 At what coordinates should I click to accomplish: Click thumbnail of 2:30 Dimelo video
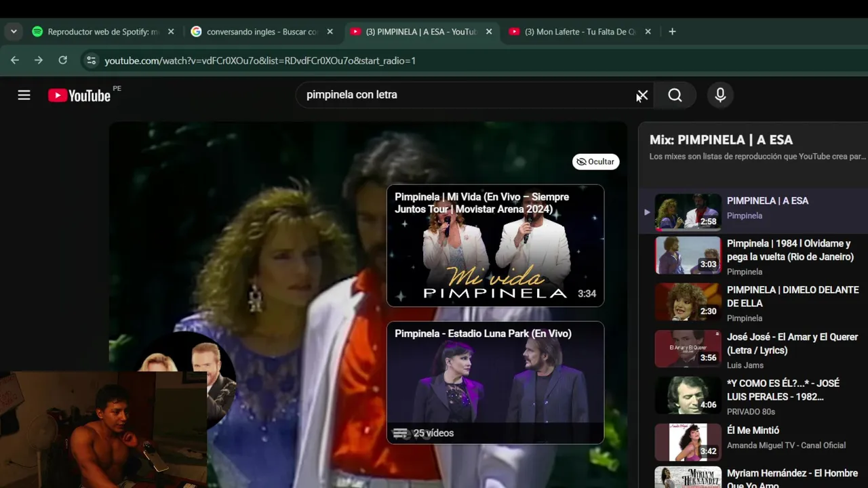point(688,302)
